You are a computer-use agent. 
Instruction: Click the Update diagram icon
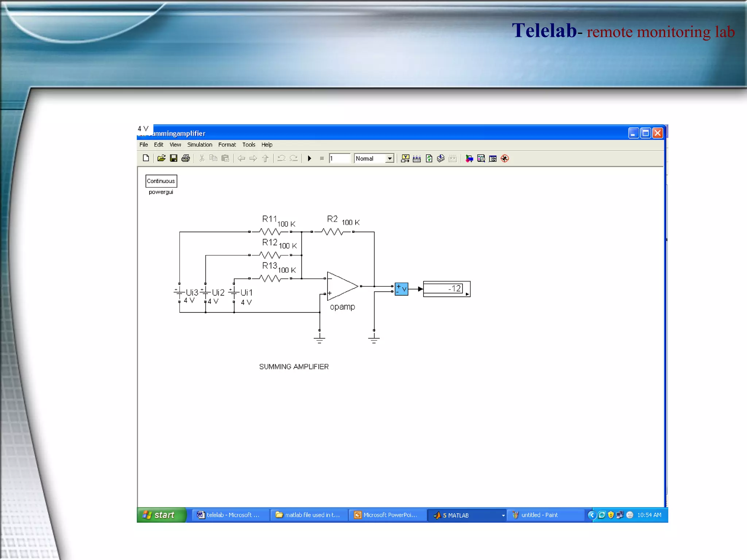429,158
